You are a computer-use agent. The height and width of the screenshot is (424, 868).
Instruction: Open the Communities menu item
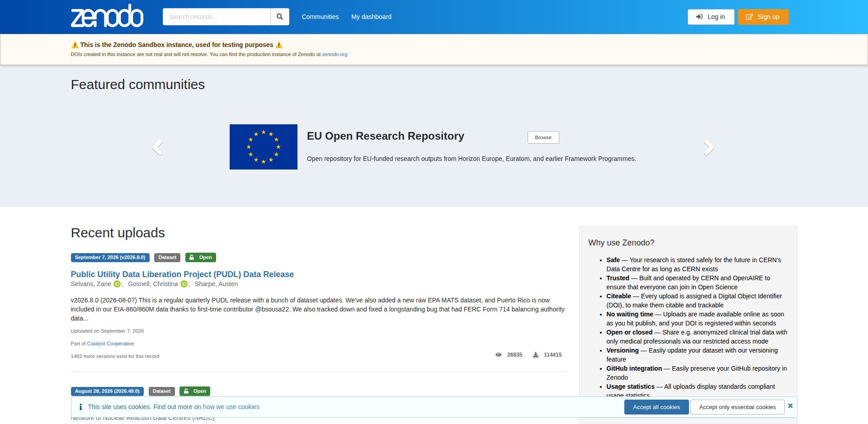(x=320, y=17)
